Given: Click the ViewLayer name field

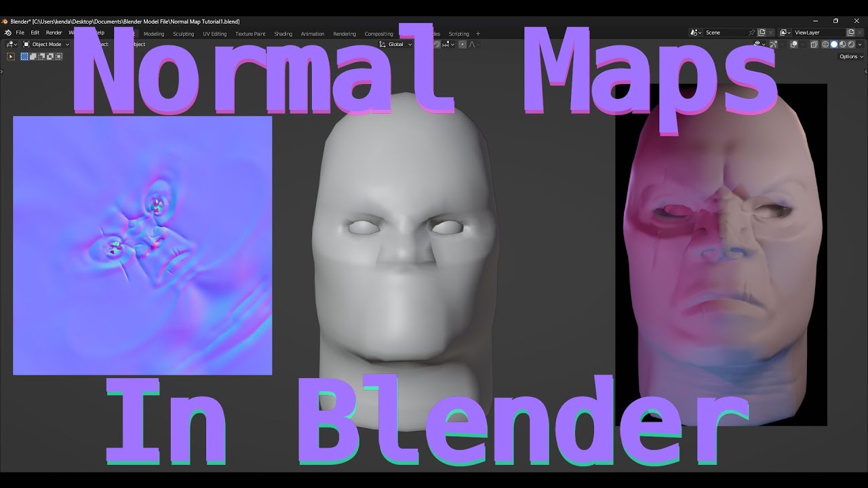Looking at the screenshot, I should point(818,33).
